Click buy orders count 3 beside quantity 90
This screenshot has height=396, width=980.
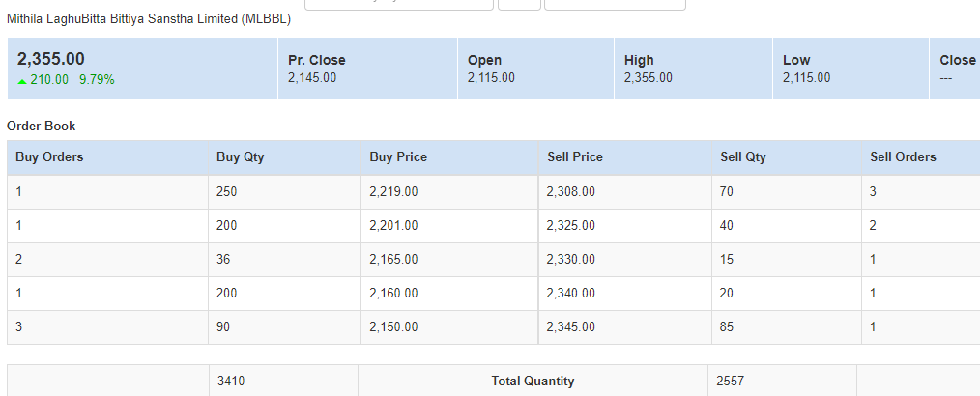tap(18, 326)
